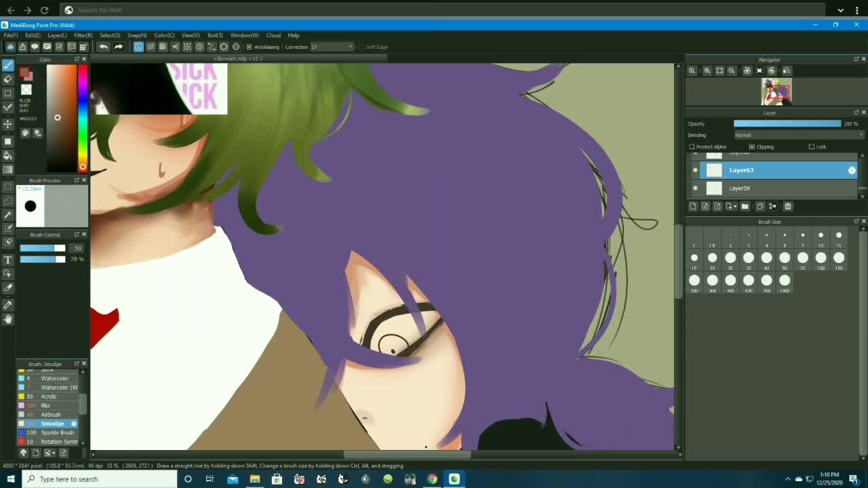Select brush size 150

pos(839,261)
